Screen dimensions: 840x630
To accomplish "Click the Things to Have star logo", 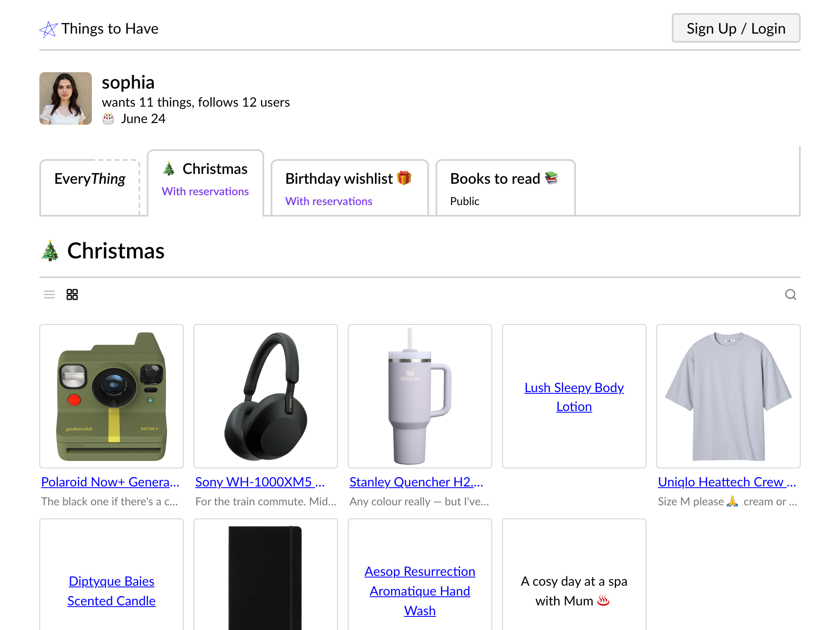I will coord(48,29).
